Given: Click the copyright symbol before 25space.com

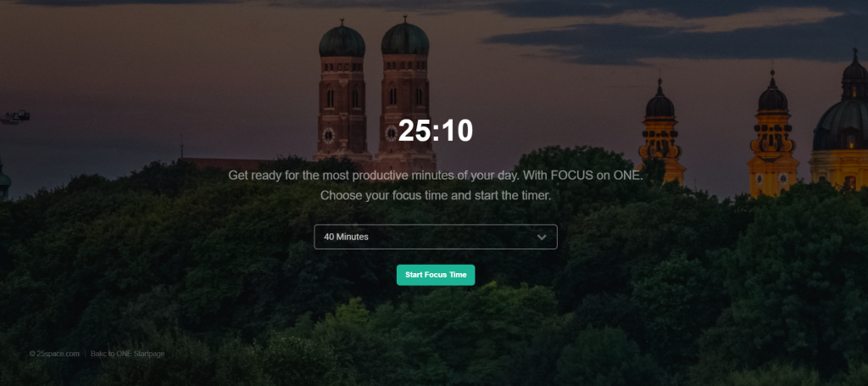Looking at the screenshot, I should point(32,353).
